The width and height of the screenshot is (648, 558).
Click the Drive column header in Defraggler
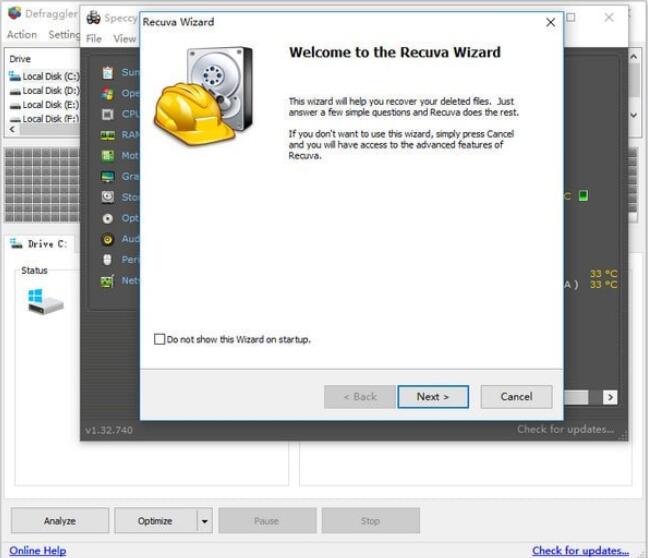pos(20,59)
